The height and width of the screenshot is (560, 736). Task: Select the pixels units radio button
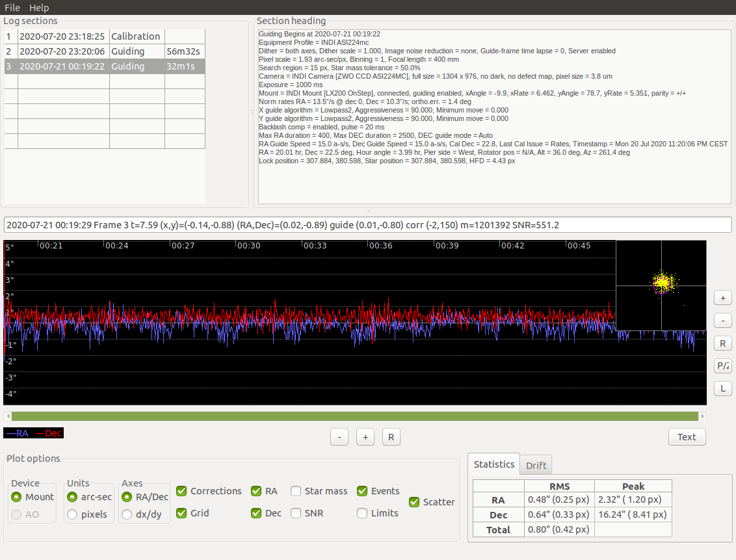point(72,514)
